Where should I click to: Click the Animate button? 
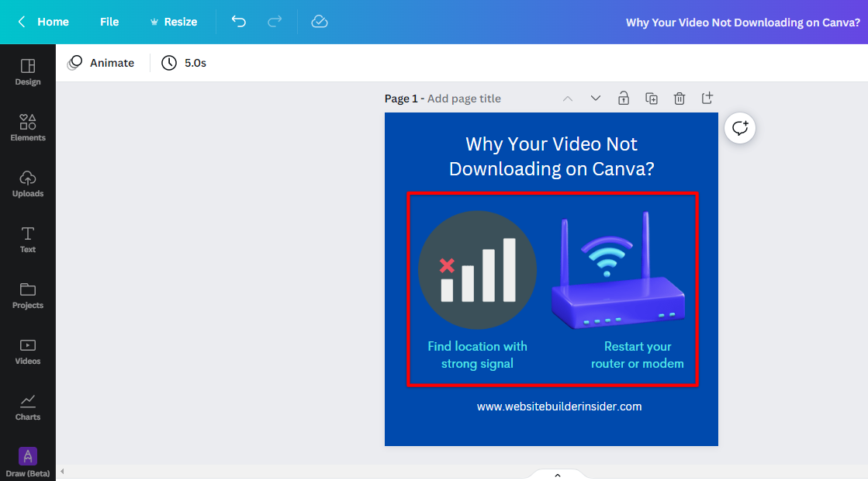click(102, 63)
